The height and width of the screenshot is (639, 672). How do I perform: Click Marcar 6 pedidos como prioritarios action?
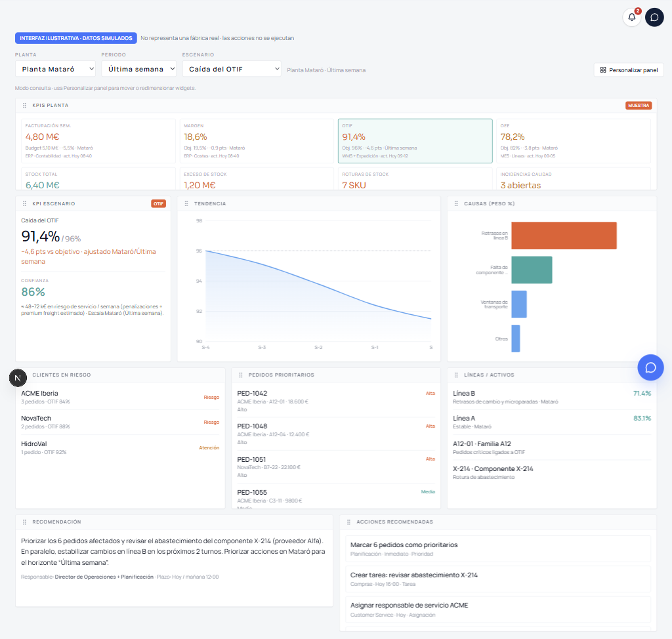(498, 548)
